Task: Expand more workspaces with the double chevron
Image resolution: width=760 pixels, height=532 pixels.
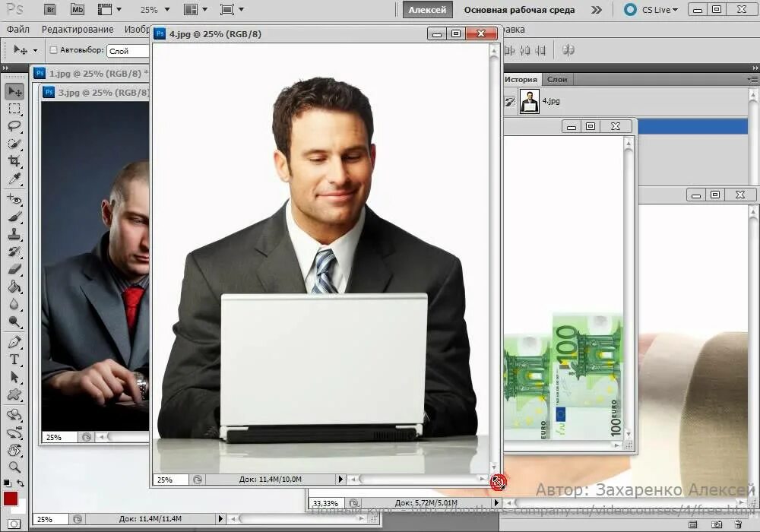Action: (x=596, y=10)
